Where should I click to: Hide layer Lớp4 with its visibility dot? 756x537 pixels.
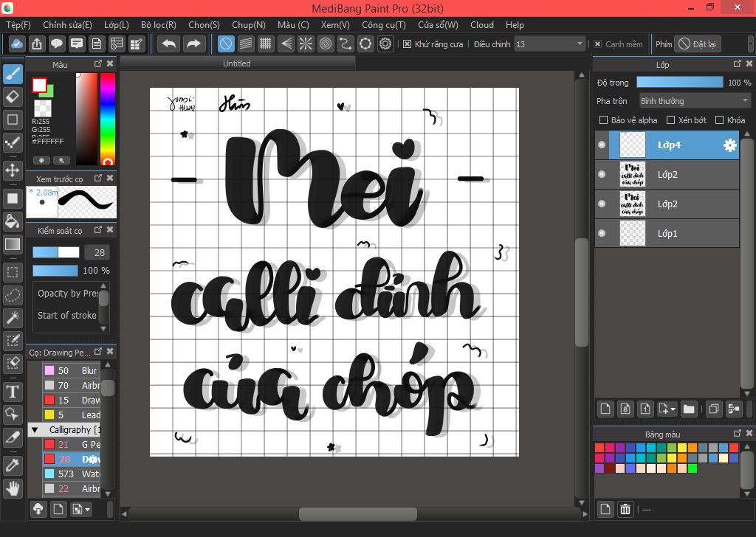point(602,145)
